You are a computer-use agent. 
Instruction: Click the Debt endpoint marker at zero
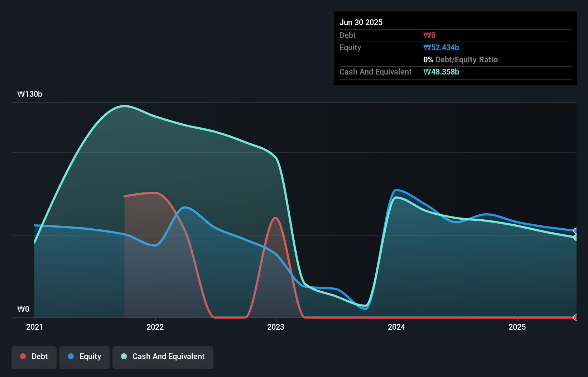[576, 318]
